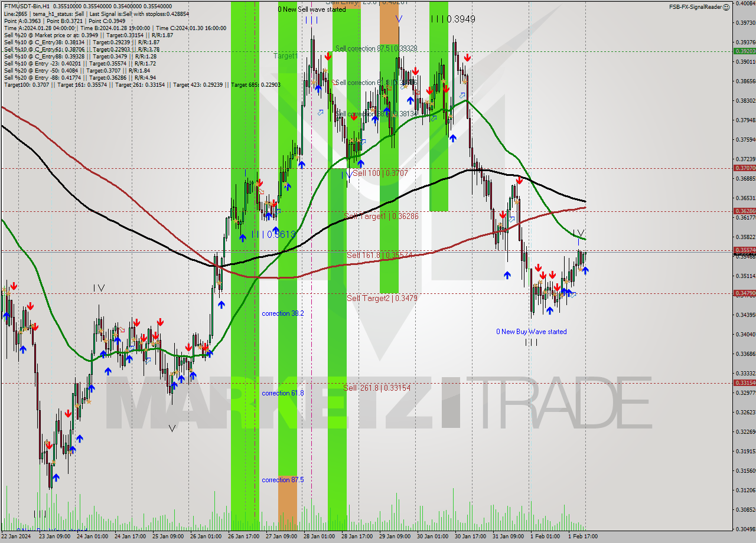Click the 'I I I 0.3613' wave label
756x543 pixels.
click(273, 234)
